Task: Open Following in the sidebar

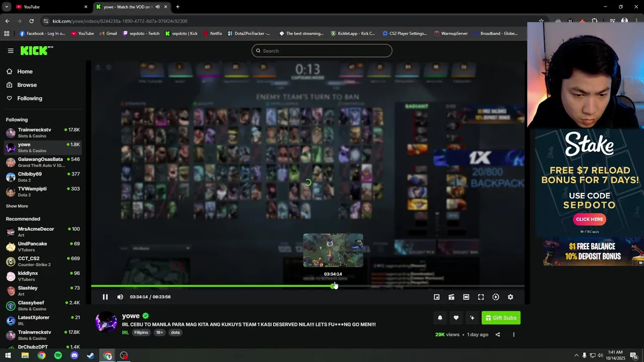Action: pyautogui.click(x=44, y=99)
